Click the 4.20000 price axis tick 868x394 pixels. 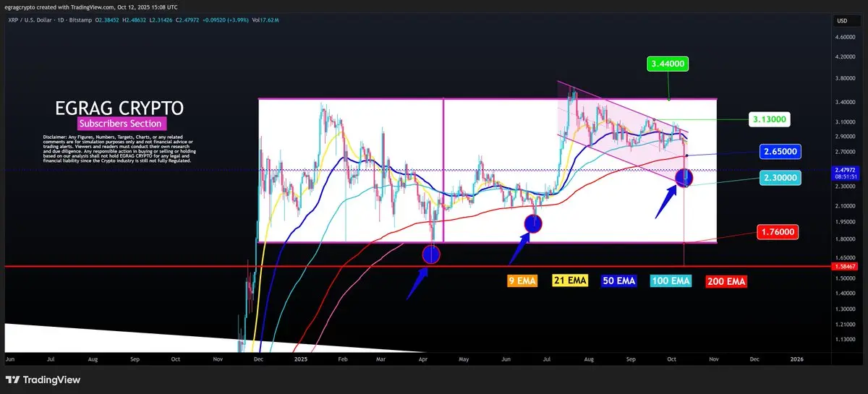coord(846,56)
